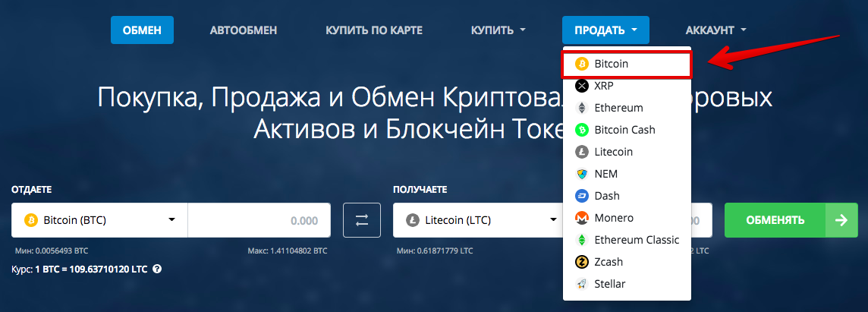
Task: Click the Ethereum diamond icon
Action: point(581,108)
